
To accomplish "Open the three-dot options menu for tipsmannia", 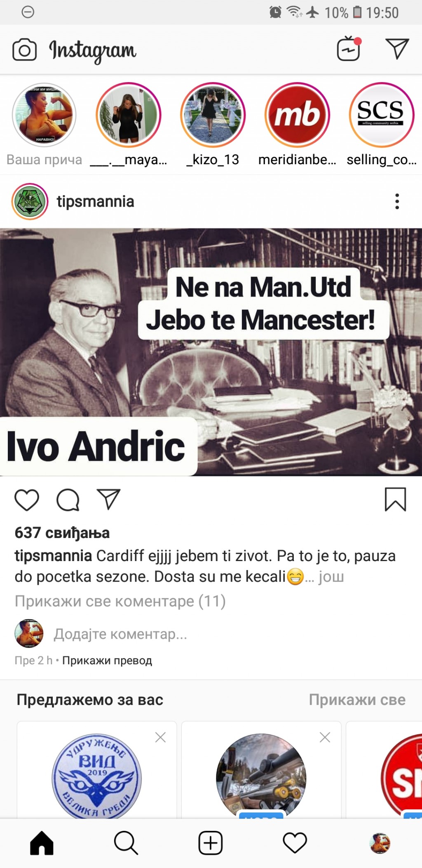I will 397,201.
